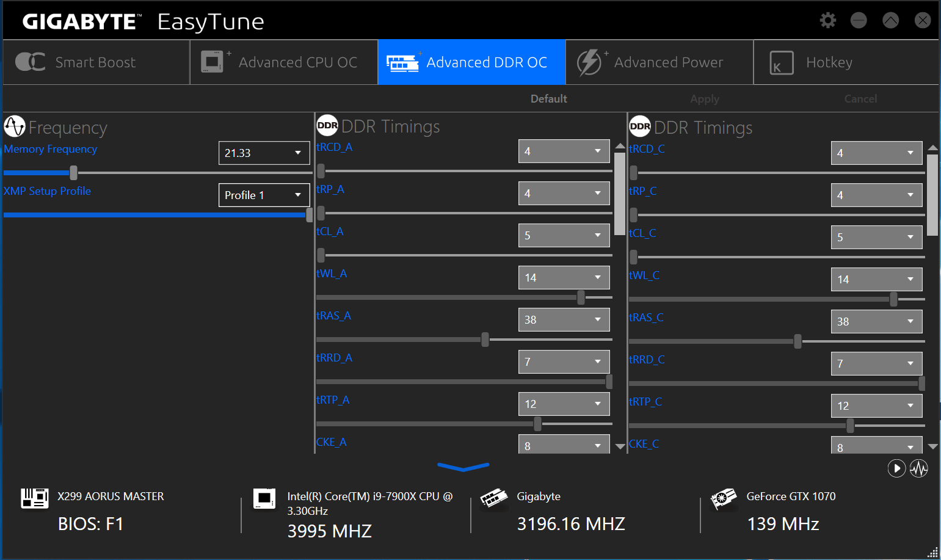Open the tWL_C value dropdown
Screen dimensions: 941x560
[x=876, y=279]
